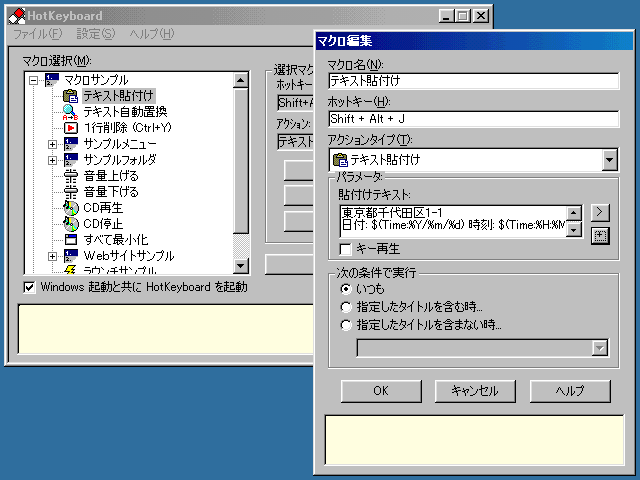Image resolution: width=640 pixels, height=480 pixels.
Task: Close the HotKeyboard window
Action: click(481, 16)
